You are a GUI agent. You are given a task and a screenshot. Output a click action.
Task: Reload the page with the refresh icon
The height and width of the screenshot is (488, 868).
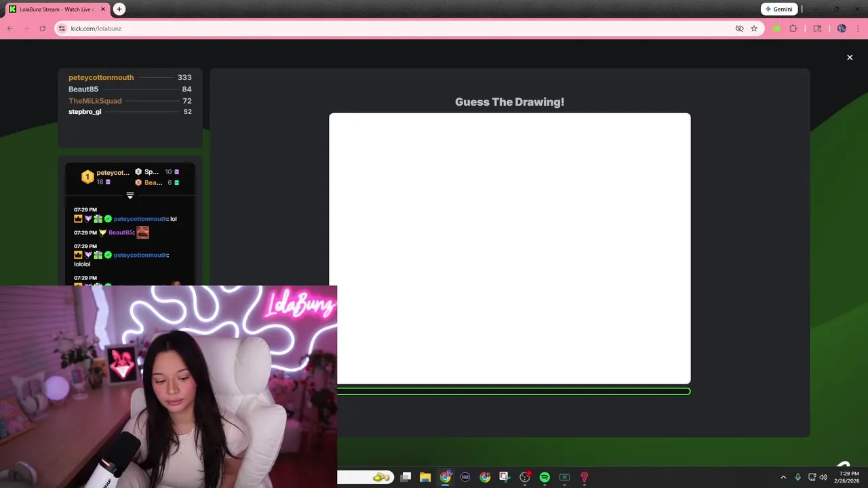(x=42, y=28)
